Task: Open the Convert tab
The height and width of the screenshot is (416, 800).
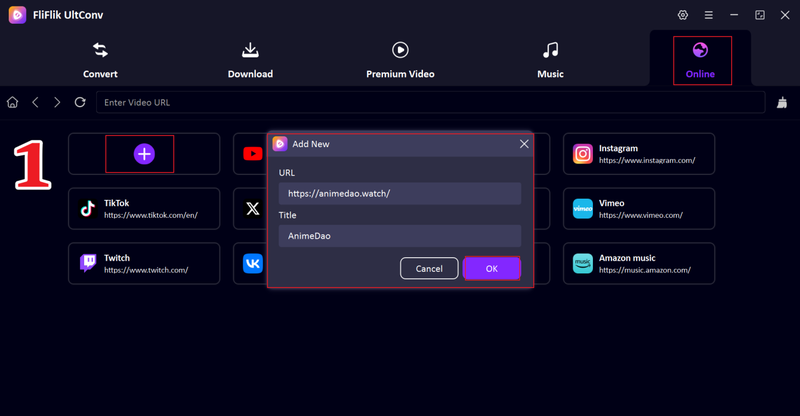Action: (100, 60)
